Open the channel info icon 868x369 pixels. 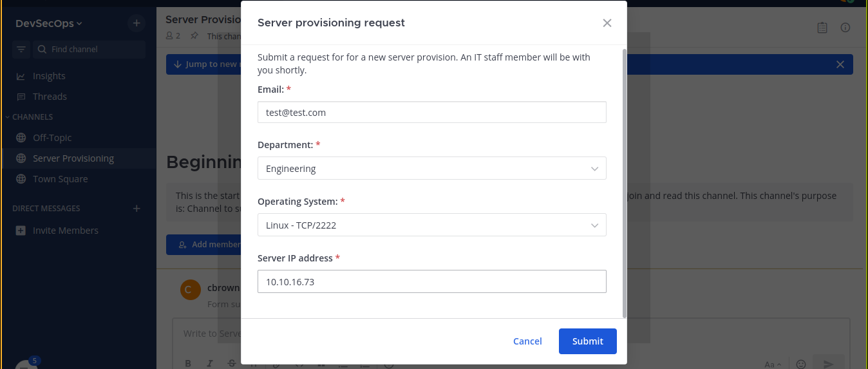[845, 28]
